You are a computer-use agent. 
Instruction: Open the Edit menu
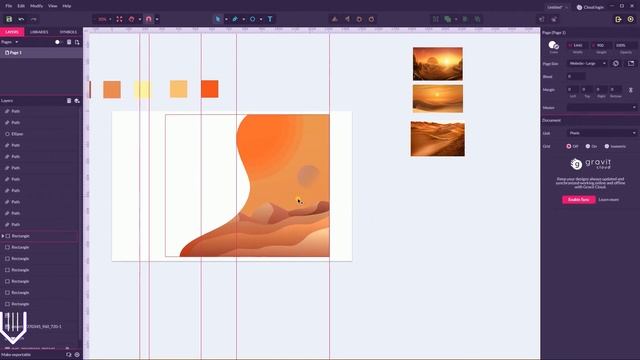(x=21, y=6)
